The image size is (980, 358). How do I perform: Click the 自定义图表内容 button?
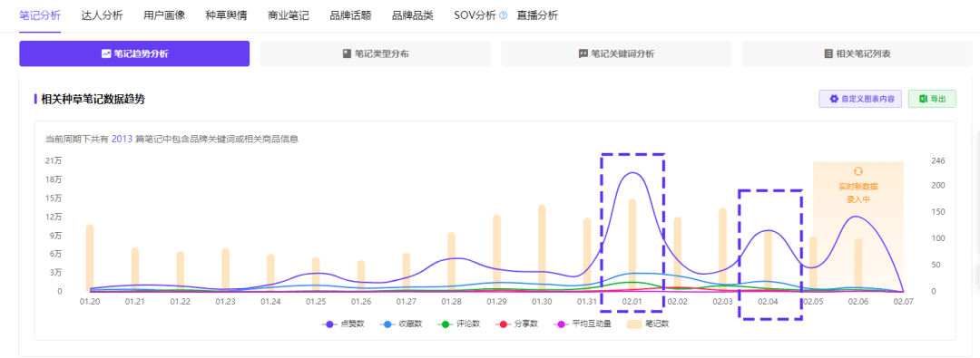tap(860, 99)
